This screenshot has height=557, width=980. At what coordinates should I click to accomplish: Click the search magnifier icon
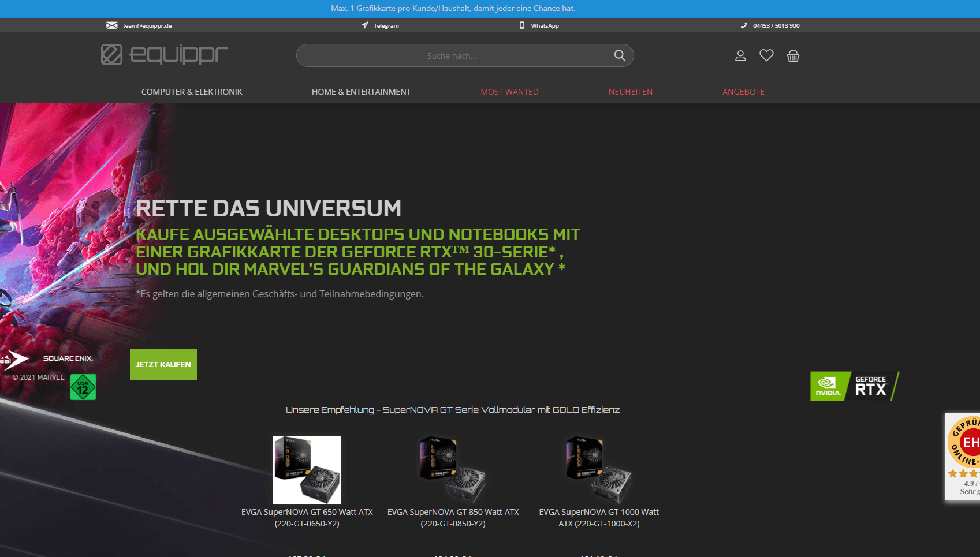coord(620,55)
